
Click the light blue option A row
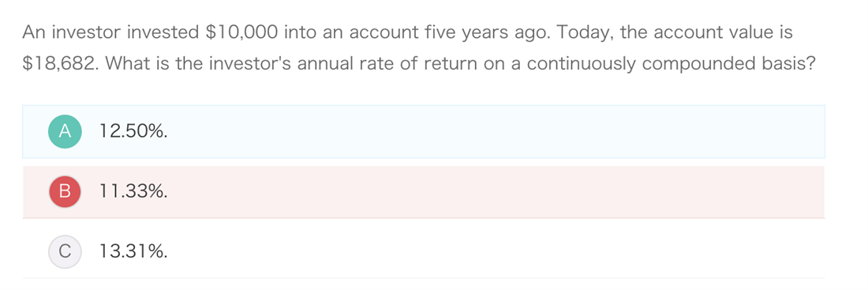pyautogui.click(x=424, y=131)
